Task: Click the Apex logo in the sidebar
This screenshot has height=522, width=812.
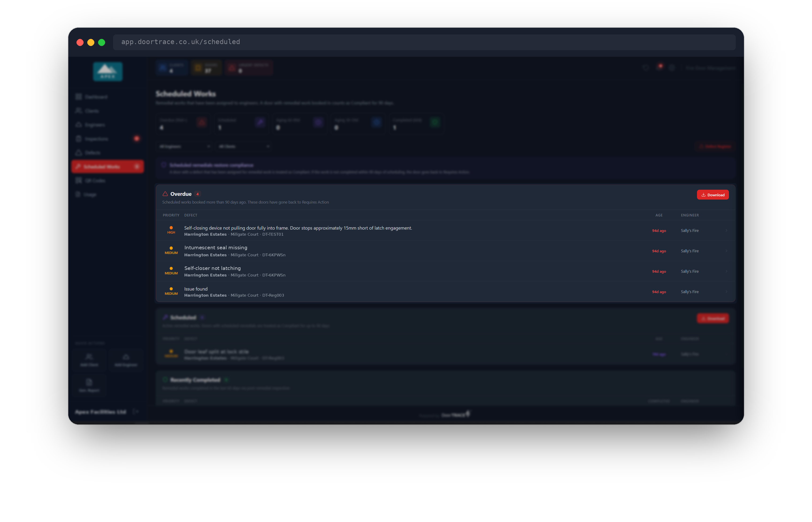Action: [108, 72]
